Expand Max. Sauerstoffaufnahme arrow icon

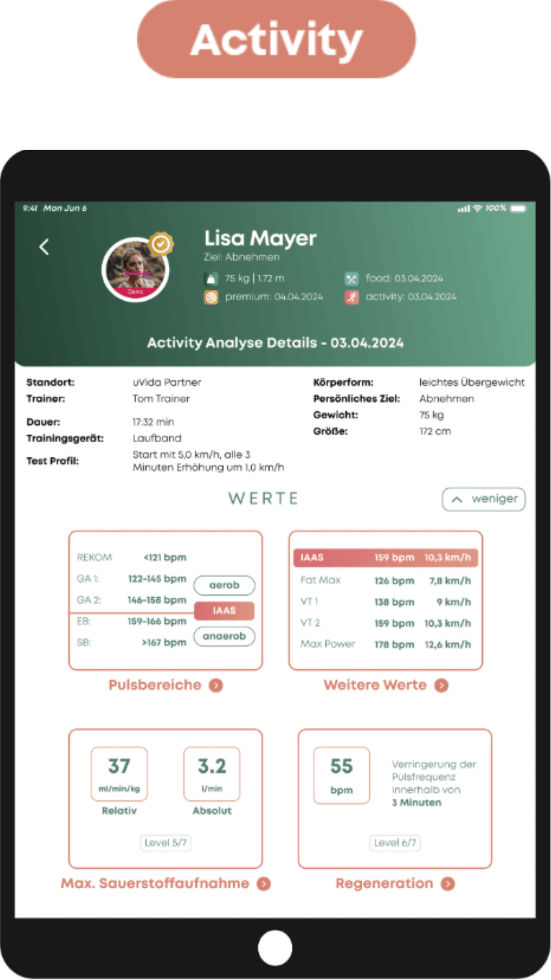pyautogui.click(x=264, y=884)
